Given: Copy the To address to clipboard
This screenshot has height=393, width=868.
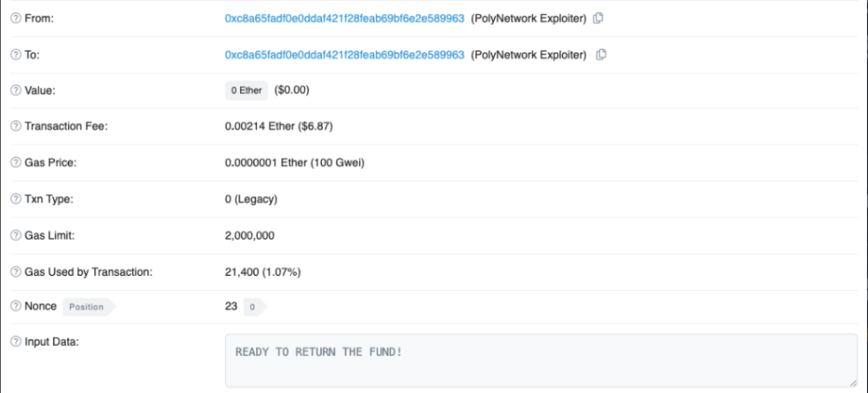Looking at the screenshot, I should click(x=602, y=55).
